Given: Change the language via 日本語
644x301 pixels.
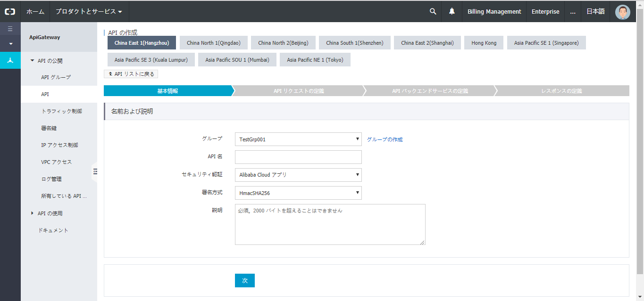Looking at the screenshot, I should coord(595,11).
